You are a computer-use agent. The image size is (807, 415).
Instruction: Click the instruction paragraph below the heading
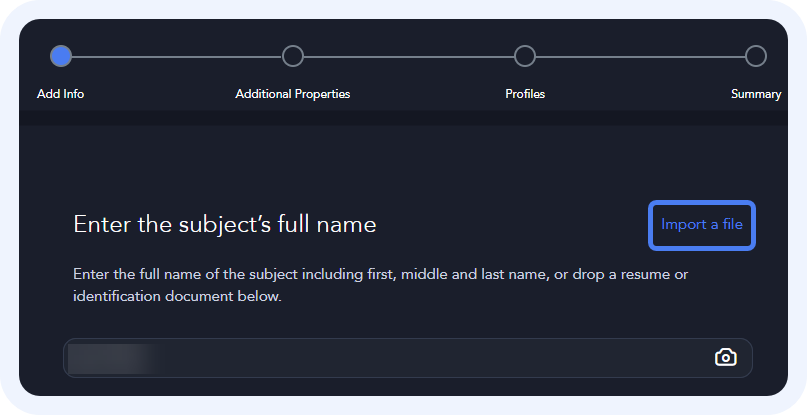(380, 274)
